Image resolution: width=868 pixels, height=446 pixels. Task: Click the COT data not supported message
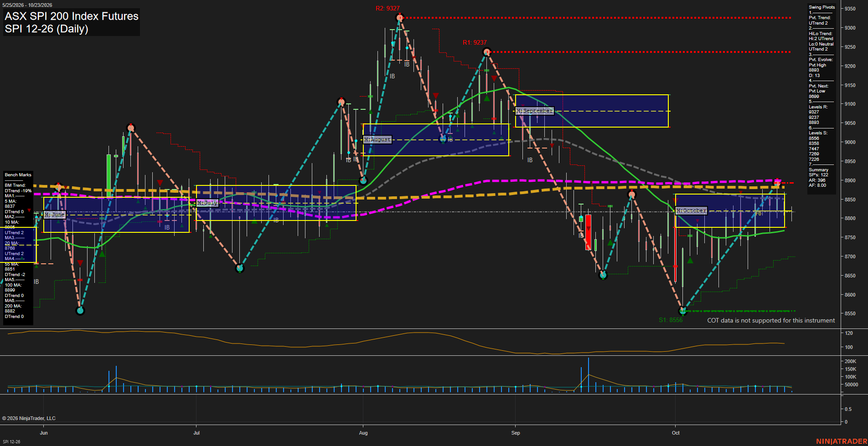(771, 320)
